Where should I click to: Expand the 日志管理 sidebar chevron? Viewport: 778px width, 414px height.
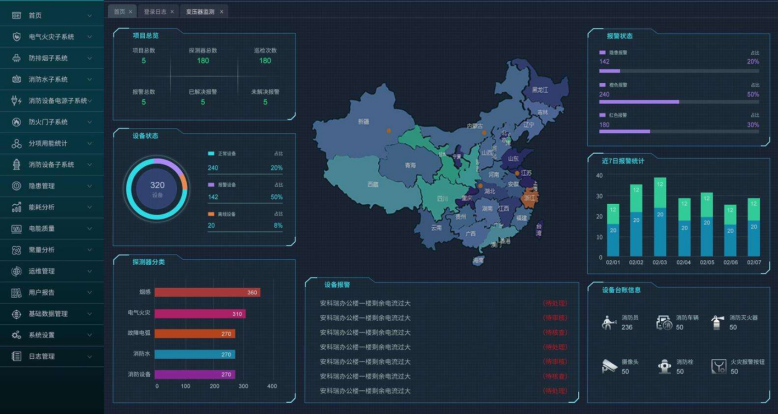pyautogui.click(x=89, y=356)
